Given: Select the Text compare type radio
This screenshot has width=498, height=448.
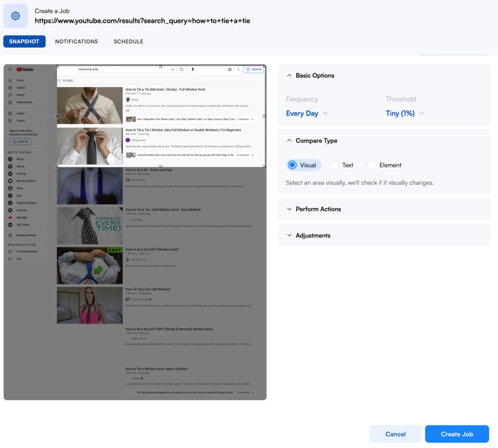Looking at the screenshot, I should [x=335, y=165].
